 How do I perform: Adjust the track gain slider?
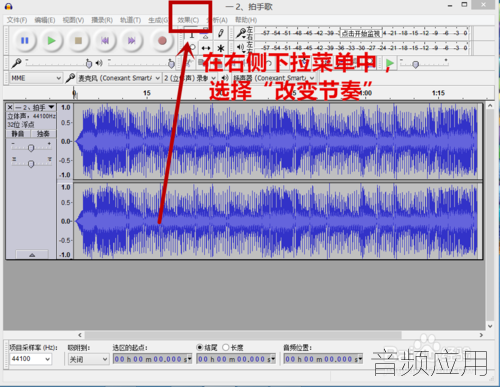tap(31, 147)
